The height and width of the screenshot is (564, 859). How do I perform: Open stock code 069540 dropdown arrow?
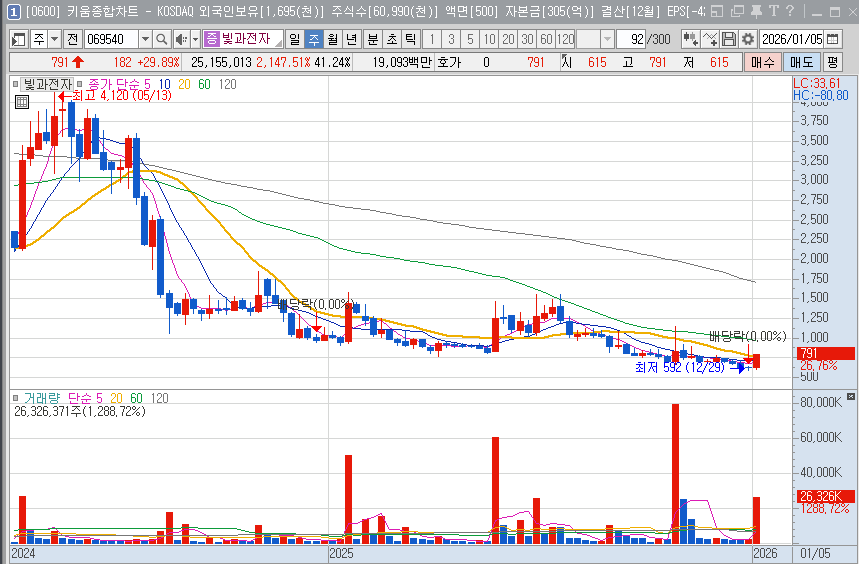145,39
